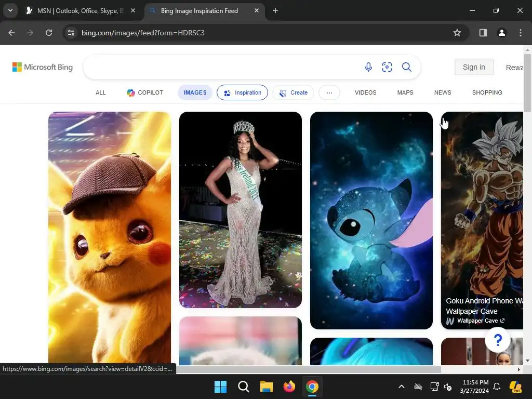Open the NEWS tab
Viewport: 532px width, 399px height.
tap(443, 92)
